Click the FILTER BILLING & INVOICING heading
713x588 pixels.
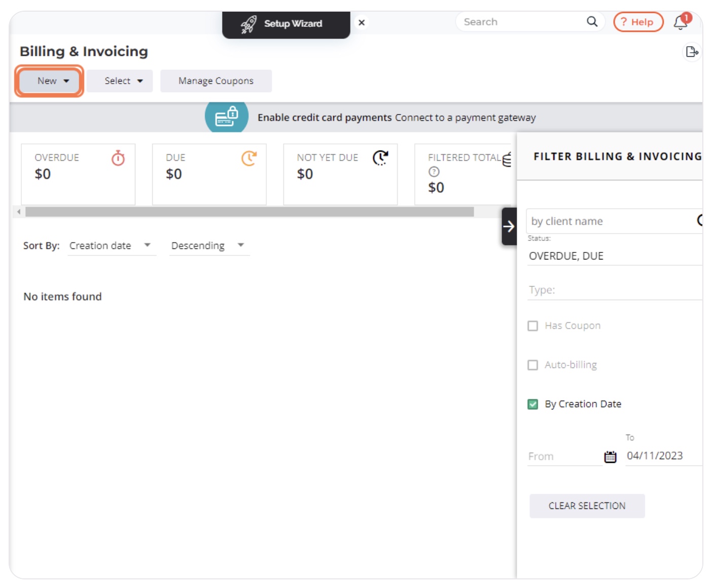[618, 157]
